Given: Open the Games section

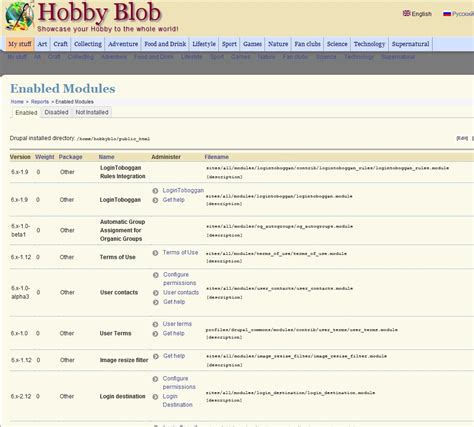Looking at the screenshot, I should point(252,44).
